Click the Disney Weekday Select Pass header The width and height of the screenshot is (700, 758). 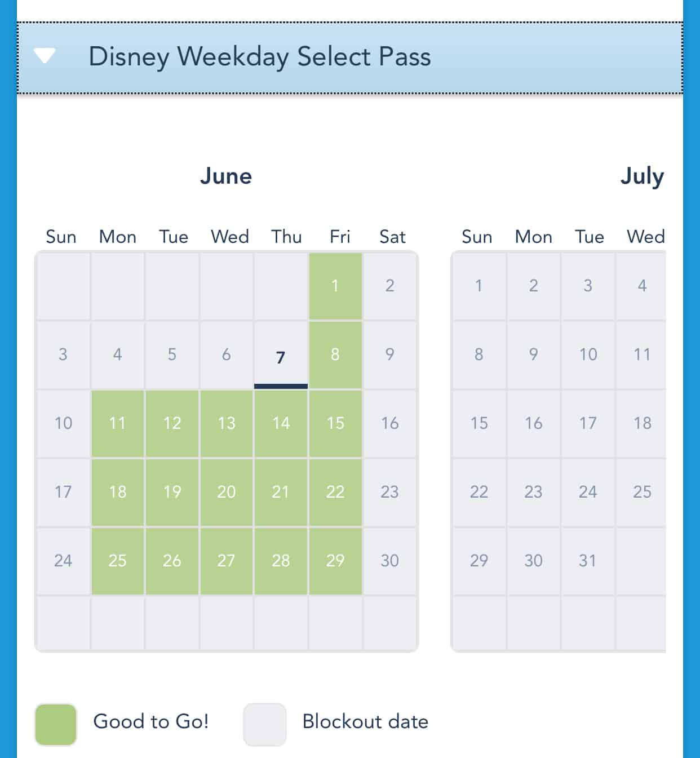pyautogui.click(x=259, y=57)
